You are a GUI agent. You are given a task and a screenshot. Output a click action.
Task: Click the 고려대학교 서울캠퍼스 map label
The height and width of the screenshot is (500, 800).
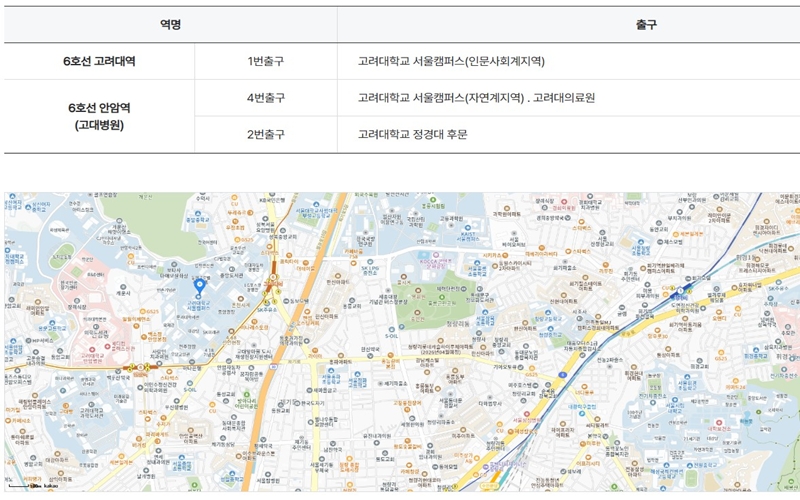point(198,306)
